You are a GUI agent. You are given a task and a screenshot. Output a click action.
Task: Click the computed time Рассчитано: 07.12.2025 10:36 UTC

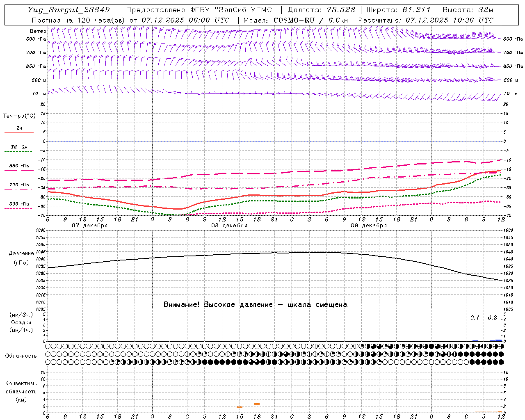click(x=426, y=20)
